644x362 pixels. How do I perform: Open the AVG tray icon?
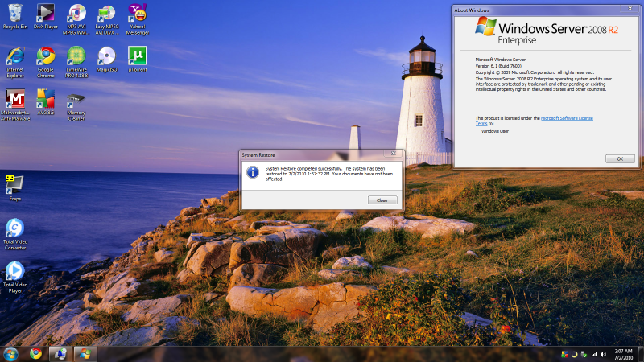click(565, 354)
